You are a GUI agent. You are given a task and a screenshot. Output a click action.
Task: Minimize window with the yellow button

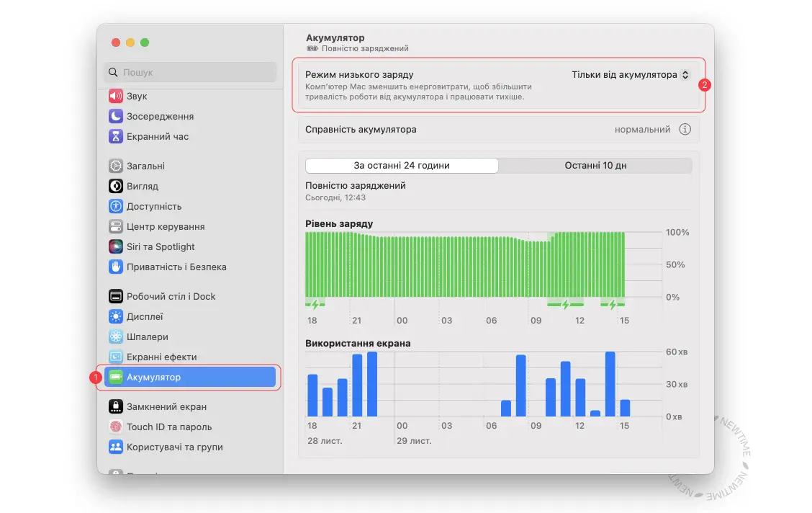tap(130, 43)
